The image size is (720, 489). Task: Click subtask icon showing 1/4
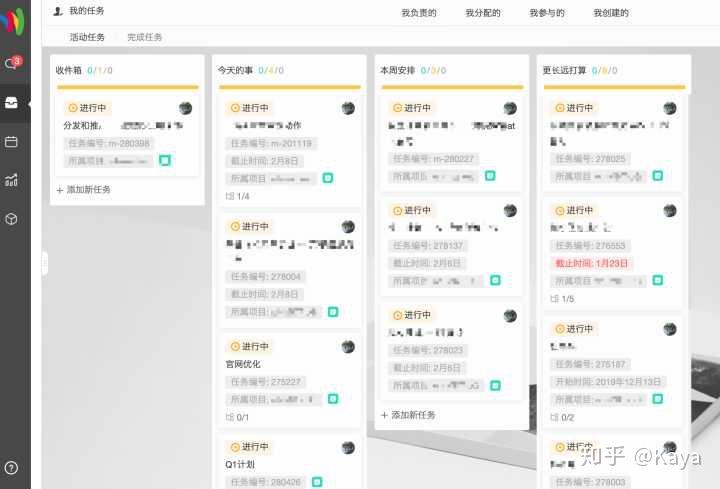(x=230, y=196)
